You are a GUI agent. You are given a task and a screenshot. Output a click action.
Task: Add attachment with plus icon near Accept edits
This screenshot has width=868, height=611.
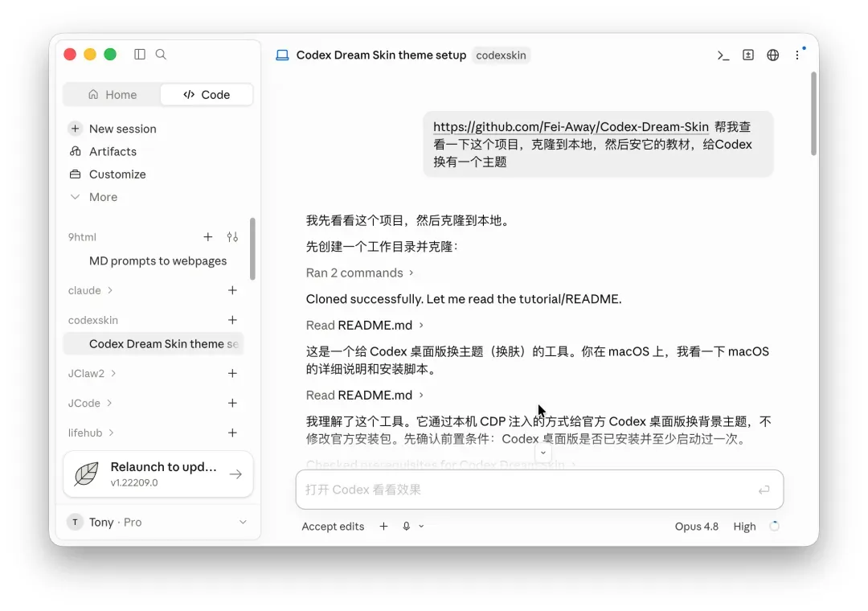point(383,527)
